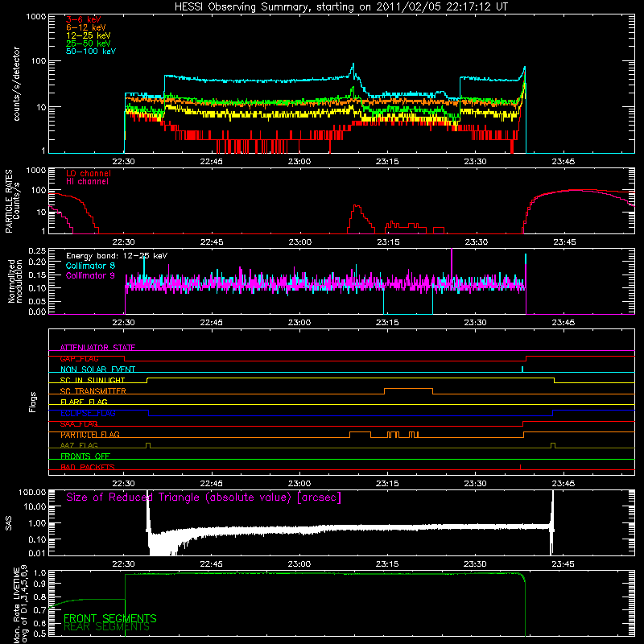
Task: Click the 0.25 value on modulation axis
Action: 37,251
